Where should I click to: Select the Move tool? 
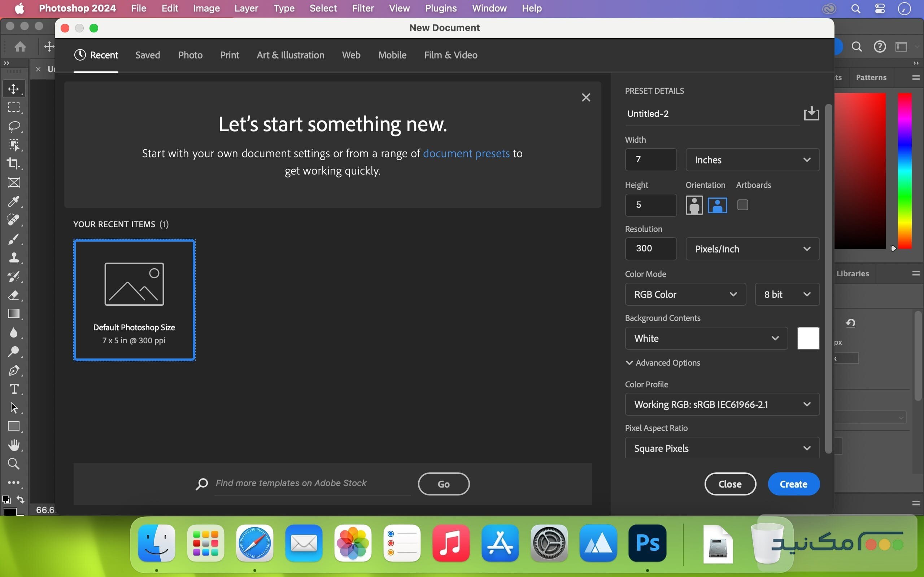pos(14,89)
